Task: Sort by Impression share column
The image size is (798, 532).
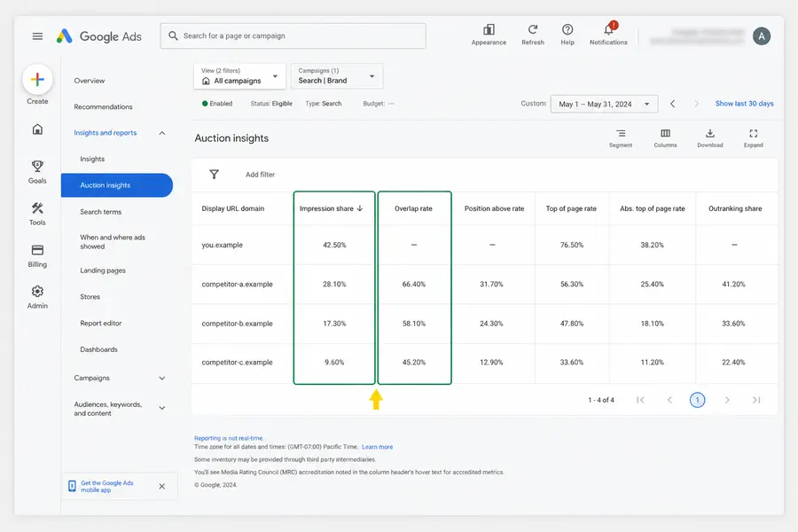Action: (332, 208)
